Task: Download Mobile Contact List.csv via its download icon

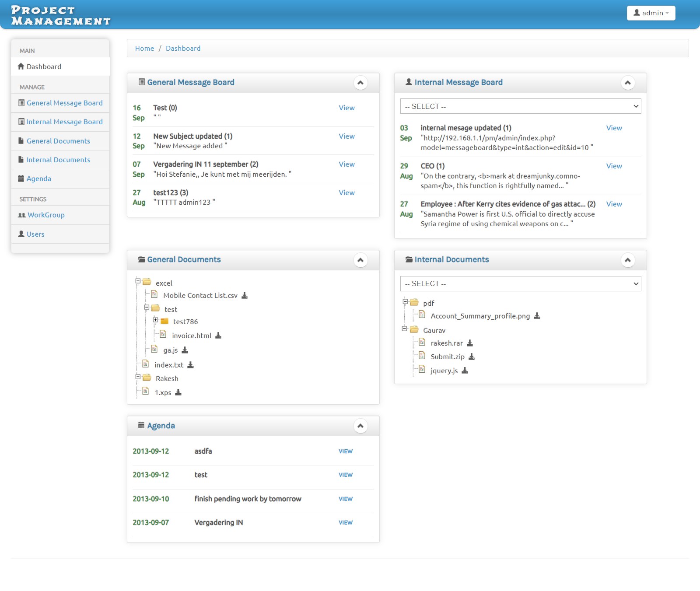Action: click(245, 295)
